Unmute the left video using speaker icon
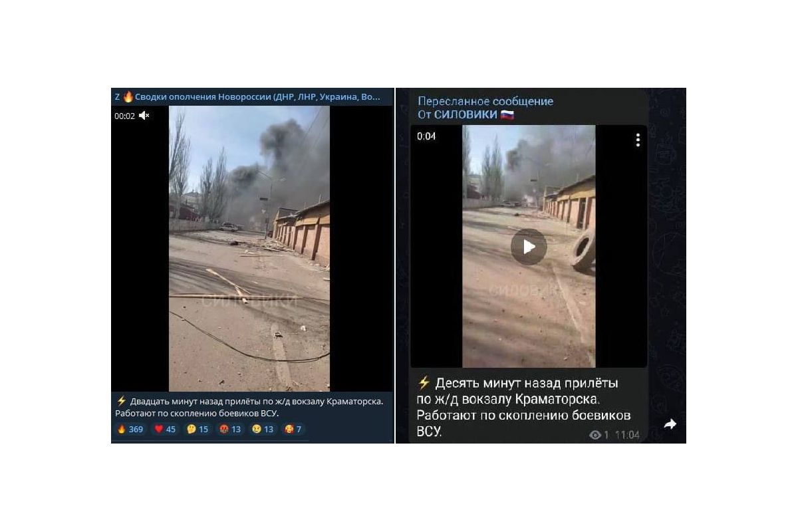 tap(144, 116)
